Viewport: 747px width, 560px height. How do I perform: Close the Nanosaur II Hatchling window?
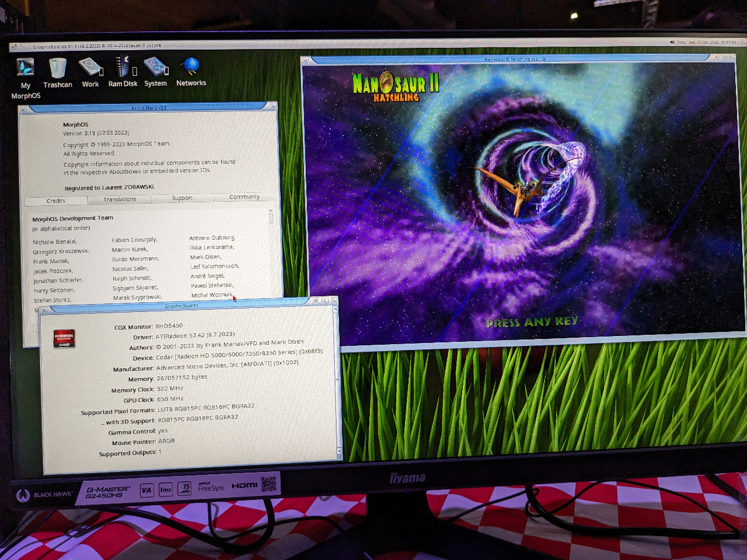tap(305, 60)
